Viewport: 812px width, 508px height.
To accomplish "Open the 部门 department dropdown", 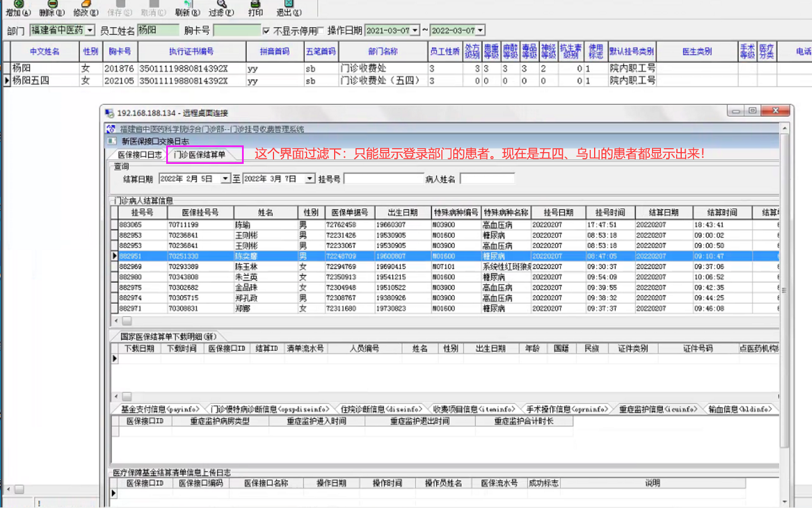I will [x=90, y=30].
